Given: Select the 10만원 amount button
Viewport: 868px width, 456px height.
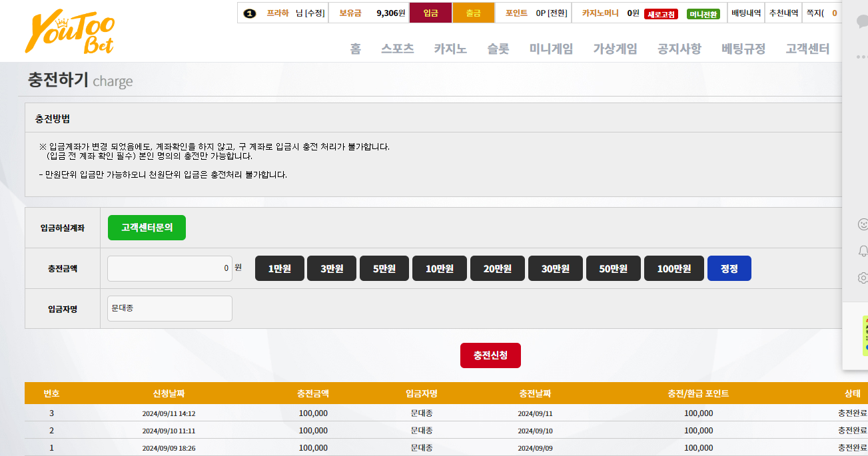Looking at the screenshot, I should 440,268.
